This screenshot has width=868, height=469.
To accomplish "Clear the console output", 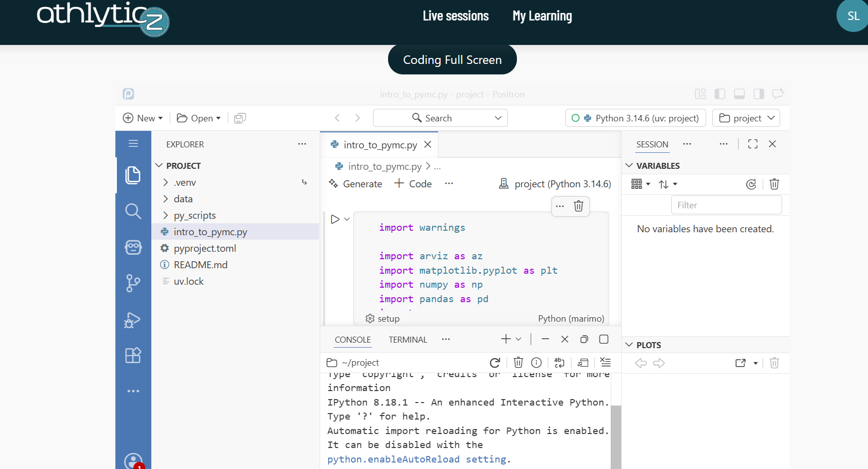I will point(605,363).
